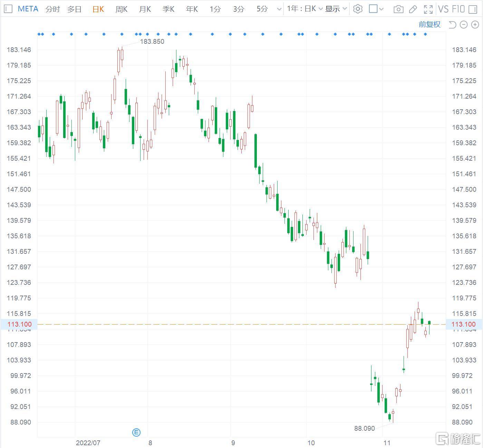The width and height of the screenshot is (483, 448).
Task: Toggle the right side panel
Action: coord(473,9)
